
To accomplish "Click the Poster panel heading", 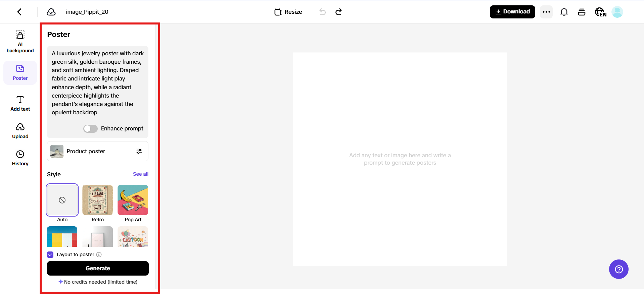I will 59,35.
